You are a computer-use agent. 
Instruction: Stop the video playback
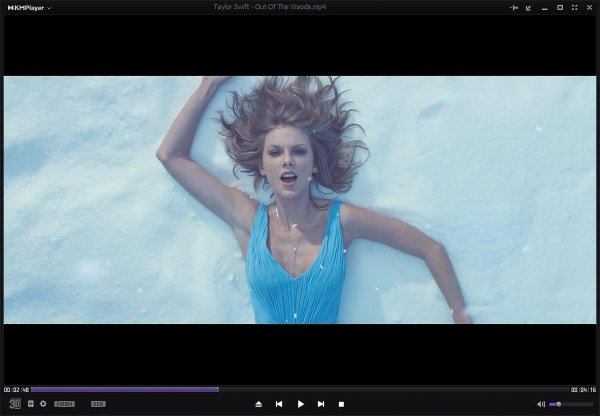pyautogui.click(x=341, y=404)
